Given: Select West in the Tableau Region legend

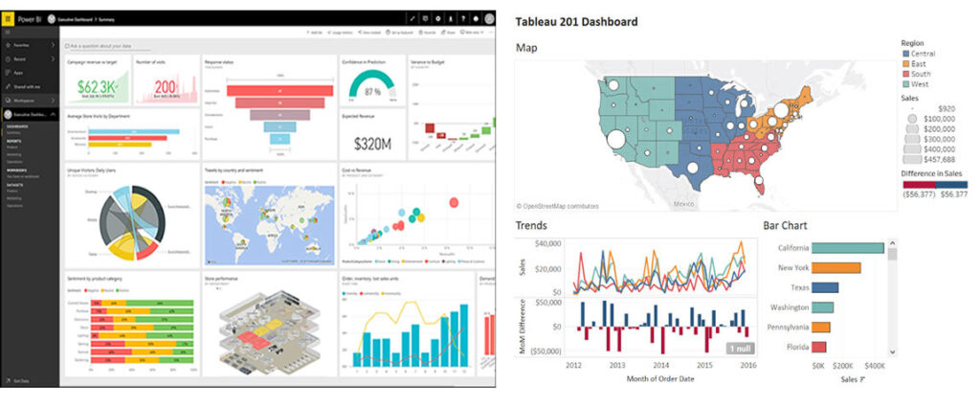Looking at the screenshot, I should [x=915, y=83].
